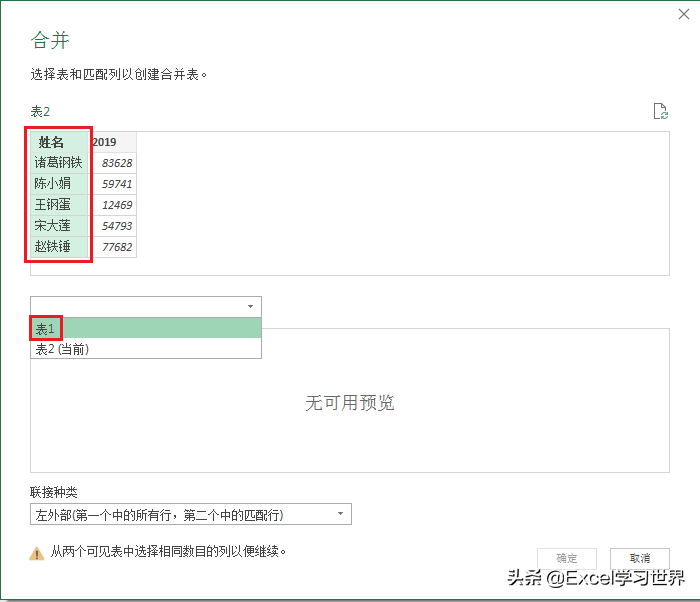Image resolution: width=700 pixels, height=602 pixels.
Task: Select the 2019 column header
Action: pos(112,142)
